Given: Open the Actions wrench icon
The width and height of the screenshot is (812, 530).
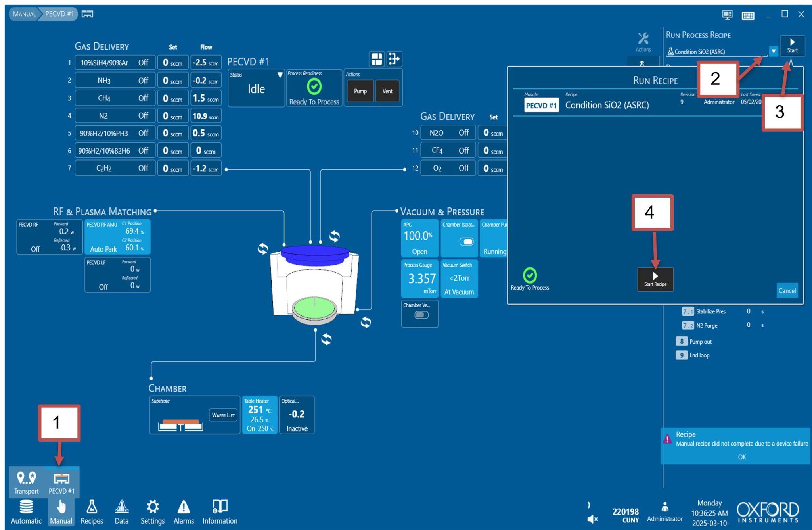Looking at the screenshot, I should point(643,42).
